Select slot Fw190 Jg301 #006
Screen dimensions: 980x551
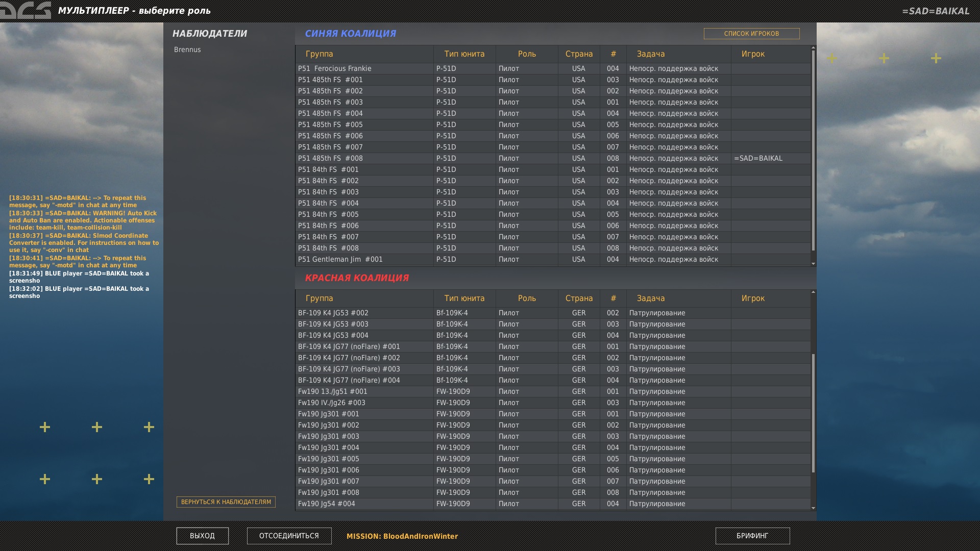(x=553, y=470)
